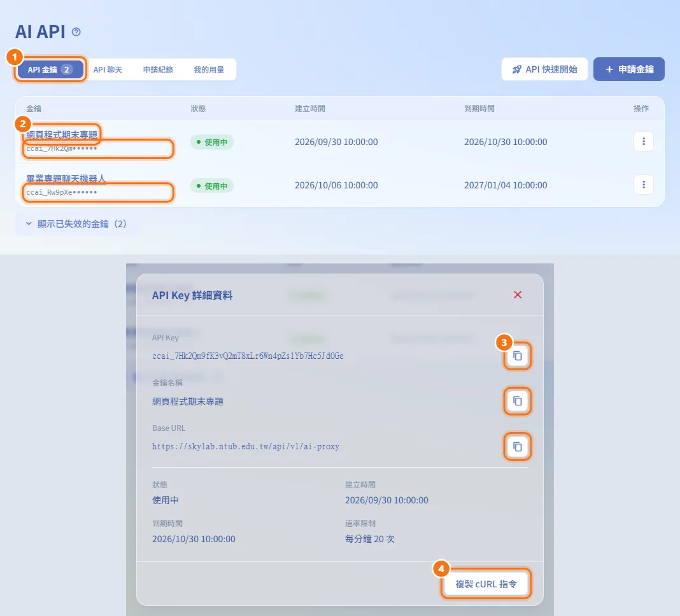Screen dimensions: 680x616
Task: Click the 申請金鑰 plus button
Action: click(629, 69)
